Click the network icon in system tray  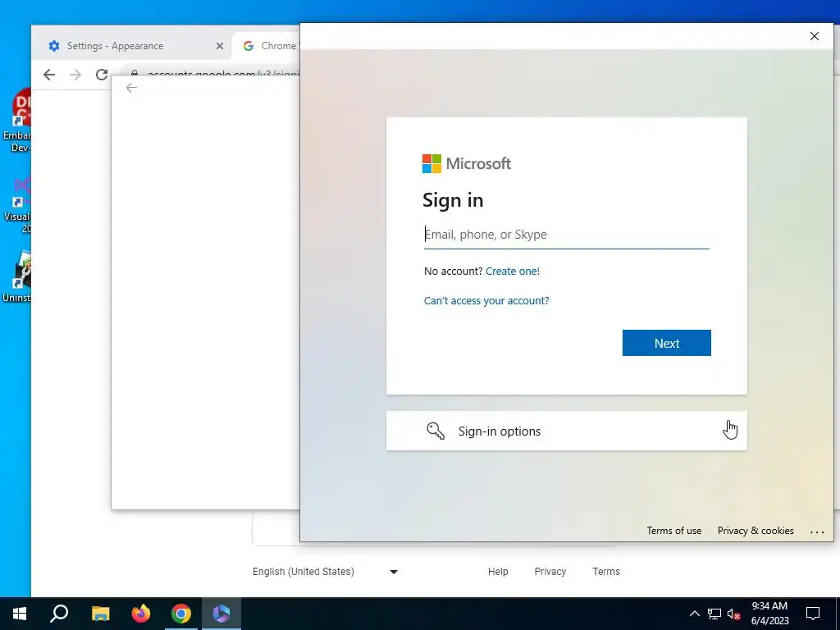pos(714,614)
